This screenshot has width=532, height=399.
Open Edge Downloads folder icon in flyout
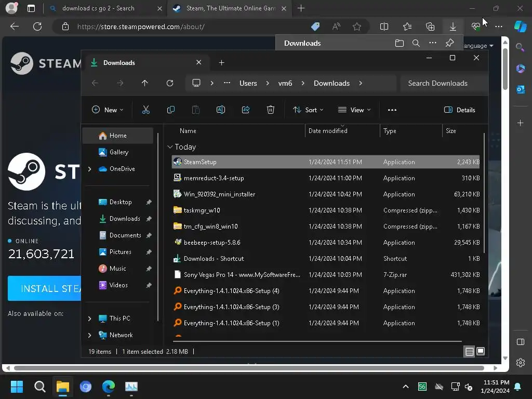pos(400,43)
